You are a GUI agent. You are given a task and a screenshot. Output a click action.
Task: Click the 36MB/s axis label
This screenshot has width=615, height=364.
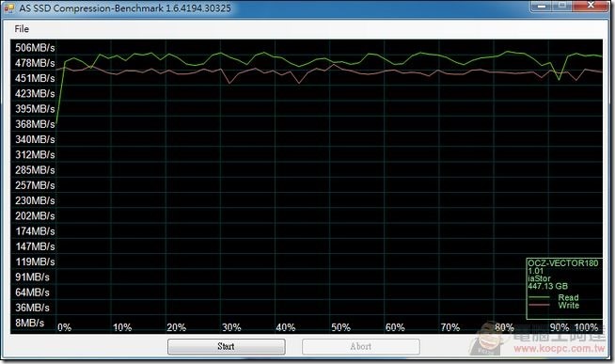(32, 308)
